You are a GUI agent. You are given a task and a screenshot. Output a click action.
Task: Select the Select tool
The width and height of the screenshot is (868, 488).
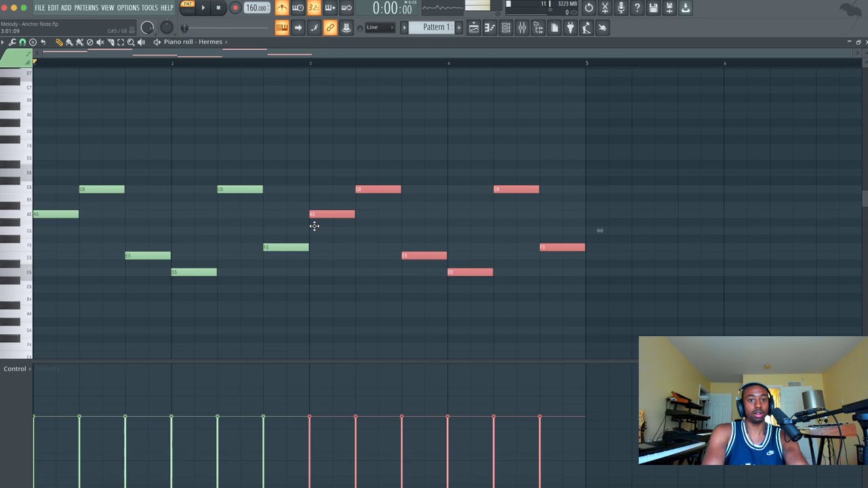pos(121,42)
